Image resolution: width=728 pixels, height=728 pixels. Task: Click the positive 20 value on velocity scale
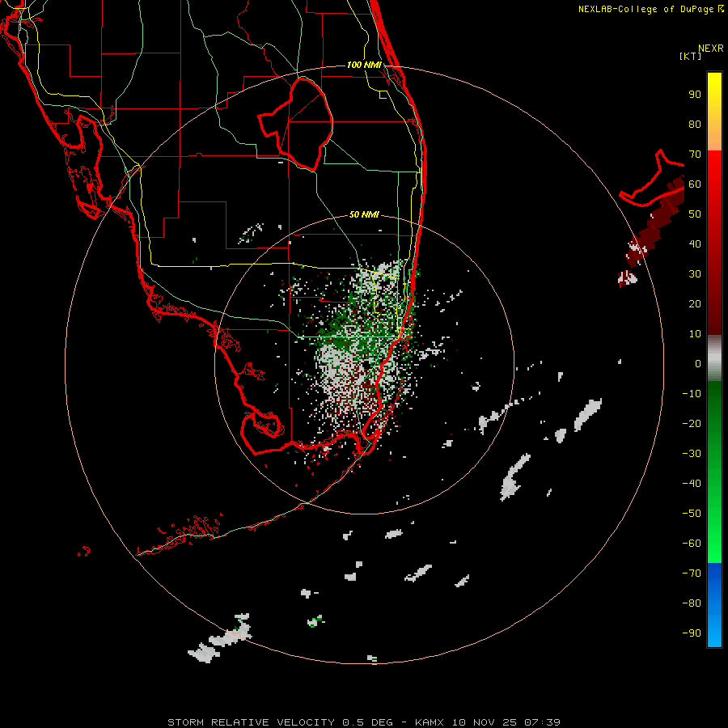point(695,304)
